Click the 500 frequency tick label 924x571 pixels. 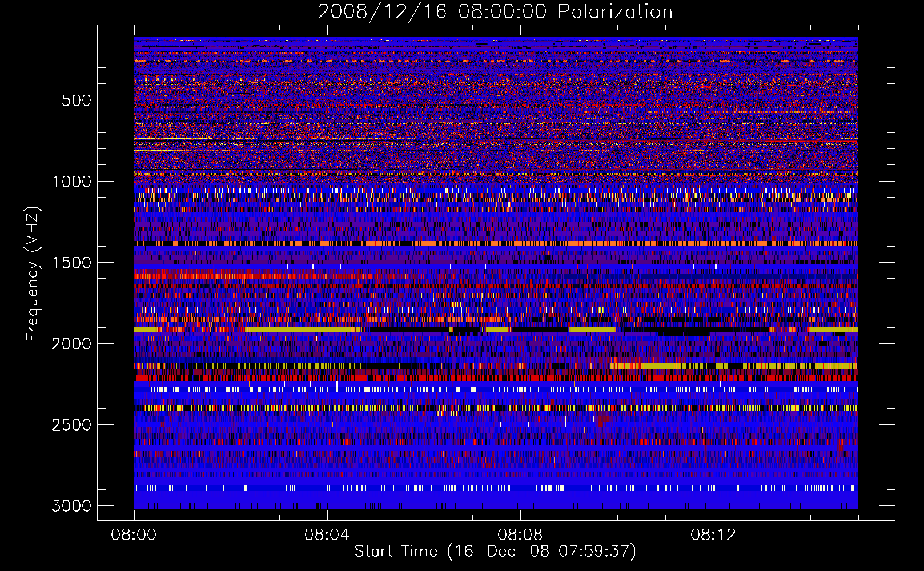pos(77,100)
